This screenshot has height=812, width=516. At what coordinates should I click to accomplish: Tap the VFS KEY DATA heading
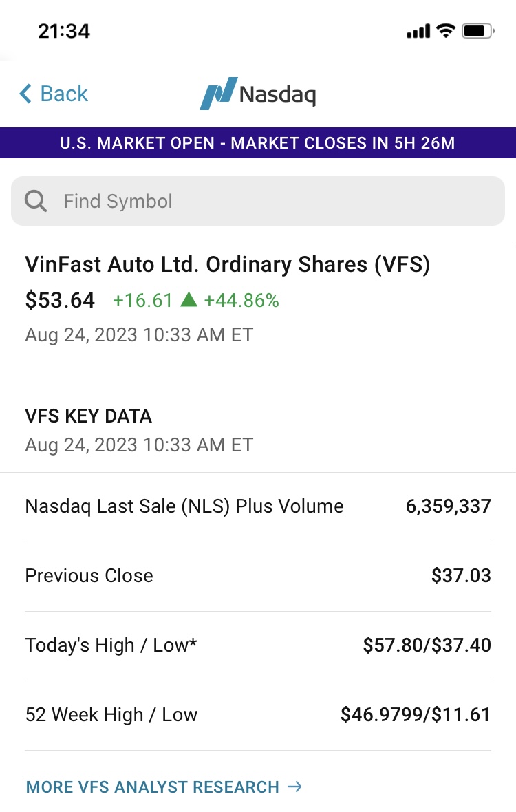click(88, 416)
